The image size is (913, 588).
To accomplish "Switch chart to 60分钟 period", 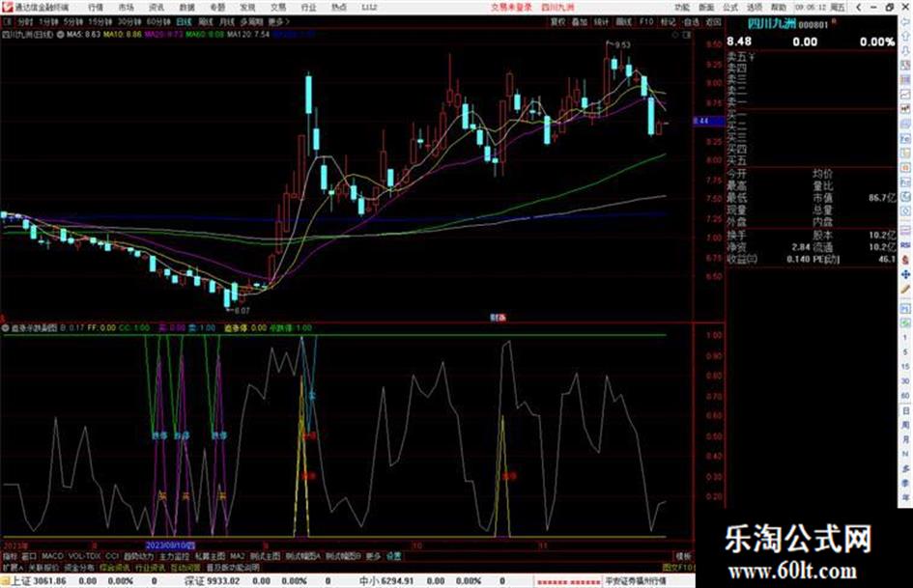I will click(x=158, y=21).
